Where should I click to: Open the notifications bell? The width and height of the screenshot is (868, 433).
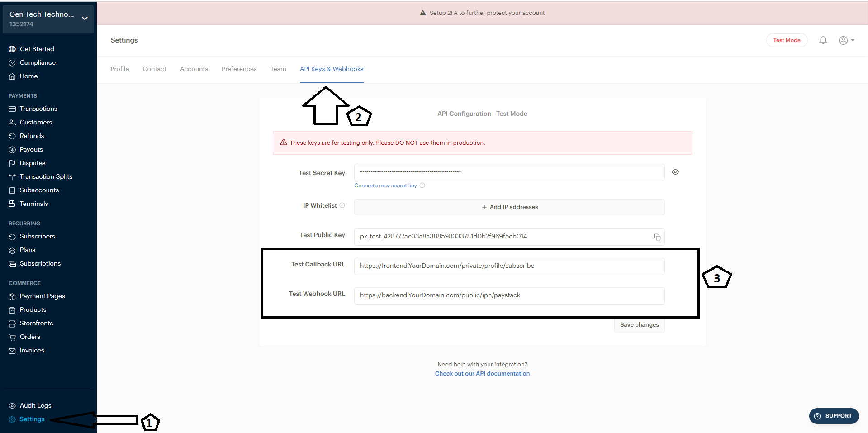coord(823,40)
